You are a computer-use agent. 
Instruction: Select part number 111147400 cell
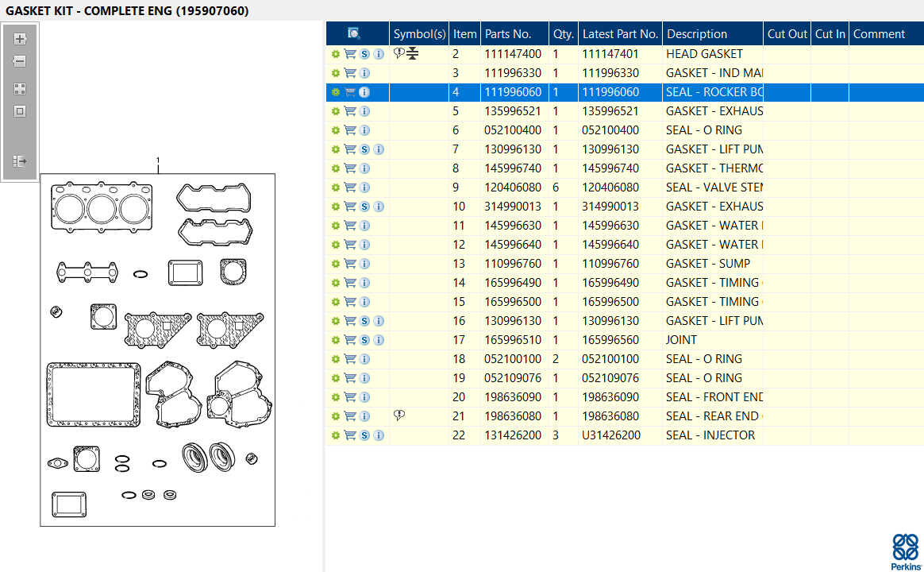[x=513, y=54]
